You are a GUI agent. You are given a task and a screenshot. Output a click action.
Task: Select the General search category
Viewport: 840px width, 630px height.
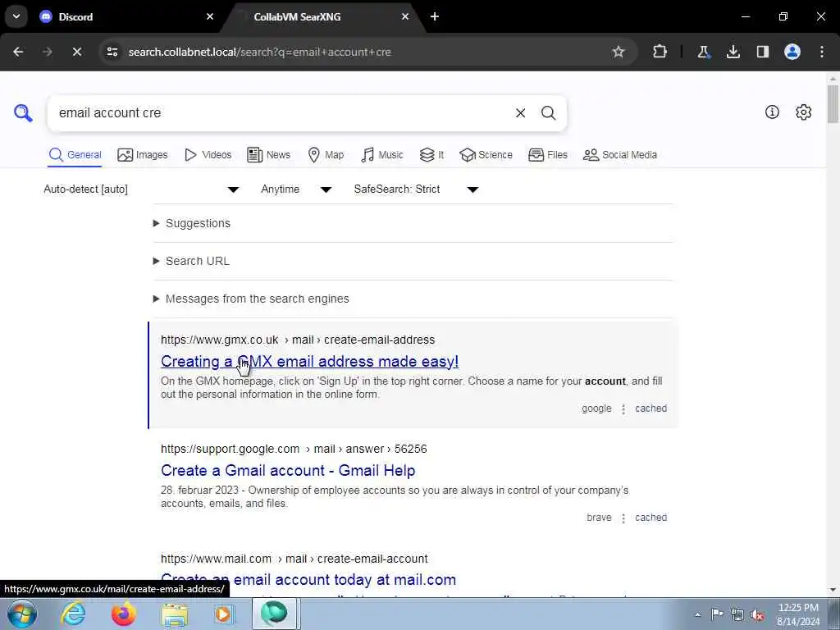click(x=75, y=155)
